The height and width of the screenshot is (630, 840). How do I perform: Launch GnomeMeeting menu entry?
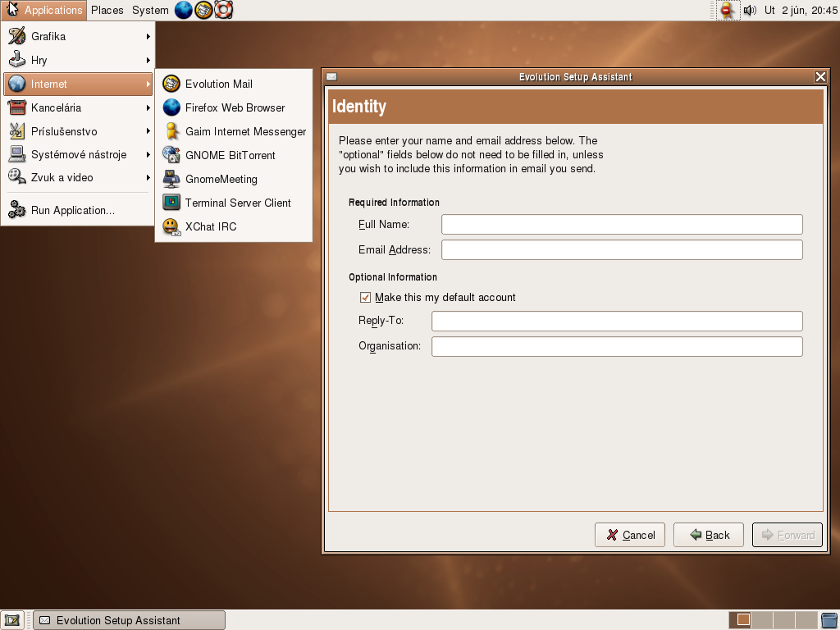[234, 179]
